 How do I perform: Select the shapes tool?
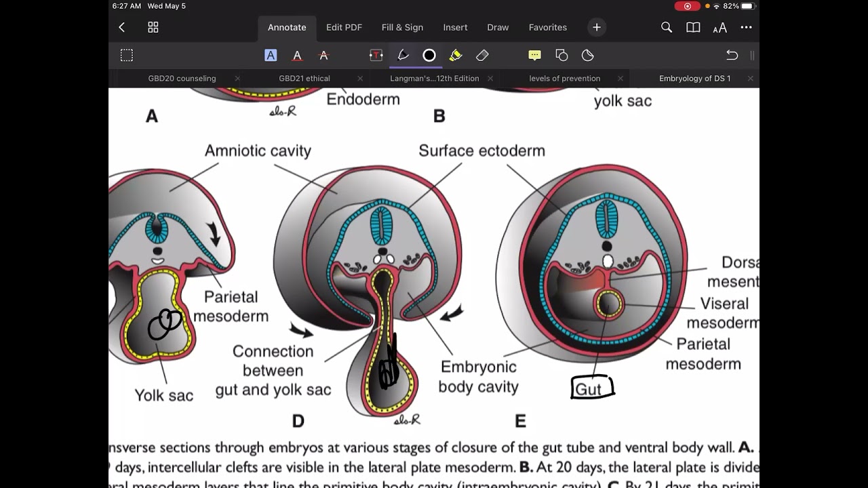[561, 56]
